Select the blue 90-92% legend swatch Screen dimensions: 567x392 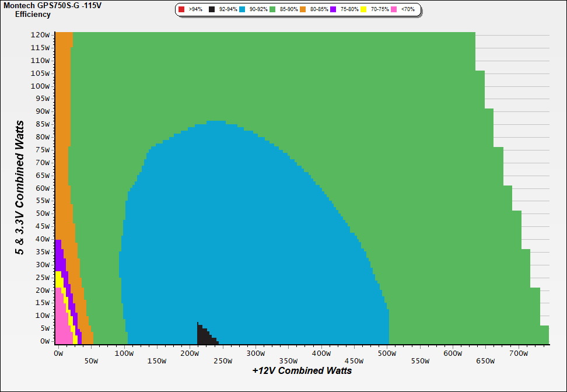(x=242, y=10)
